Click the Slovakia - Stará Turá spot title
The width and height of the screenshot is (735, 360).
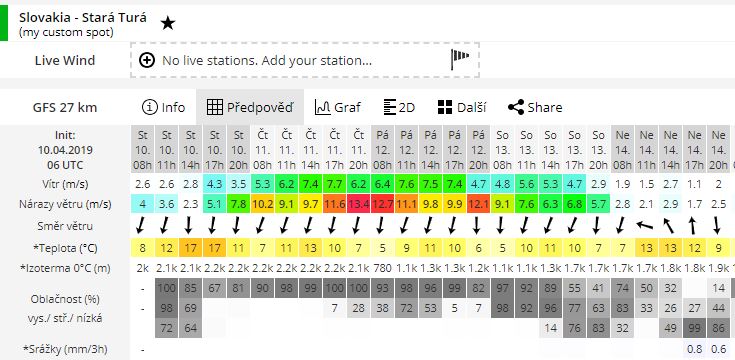[83, 18]
